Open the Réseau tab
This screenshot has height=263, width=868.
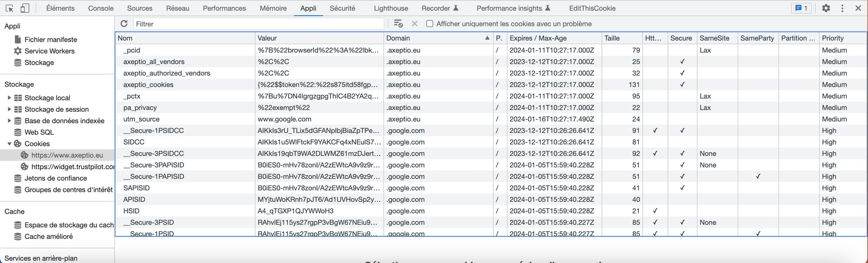178,8
